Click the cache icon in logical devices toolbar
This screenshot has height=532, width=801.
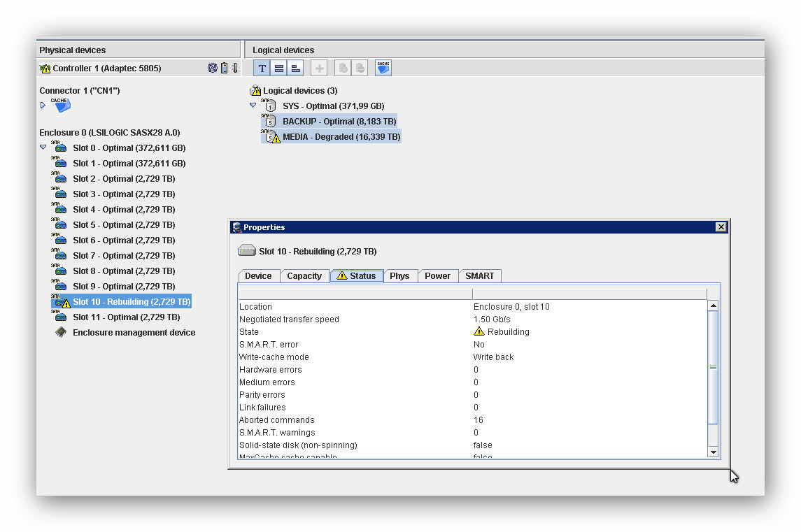pos(383,68)
